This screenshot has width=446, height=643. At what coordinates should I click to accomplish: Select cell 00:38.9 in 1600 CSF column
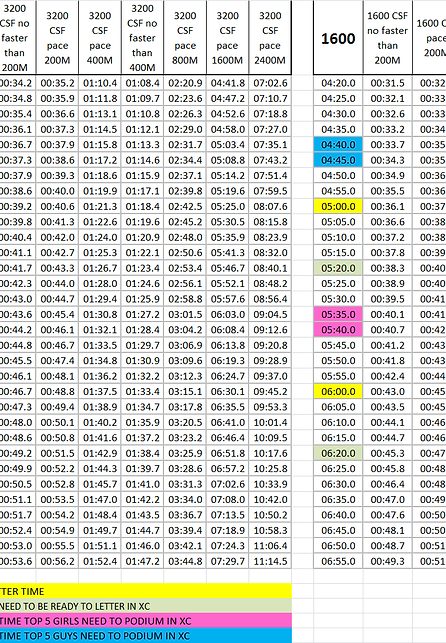(387, 283)
